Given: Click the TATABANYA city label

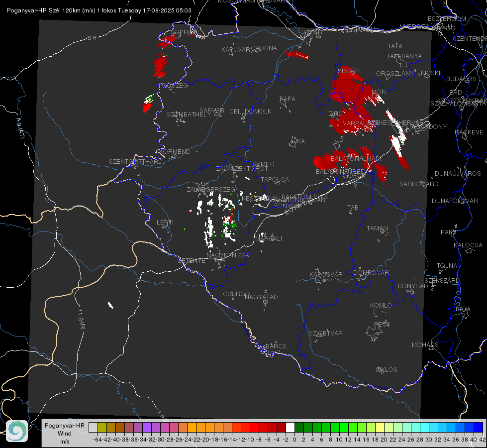Looking at the screenshot, I should [x=404, y=56].
